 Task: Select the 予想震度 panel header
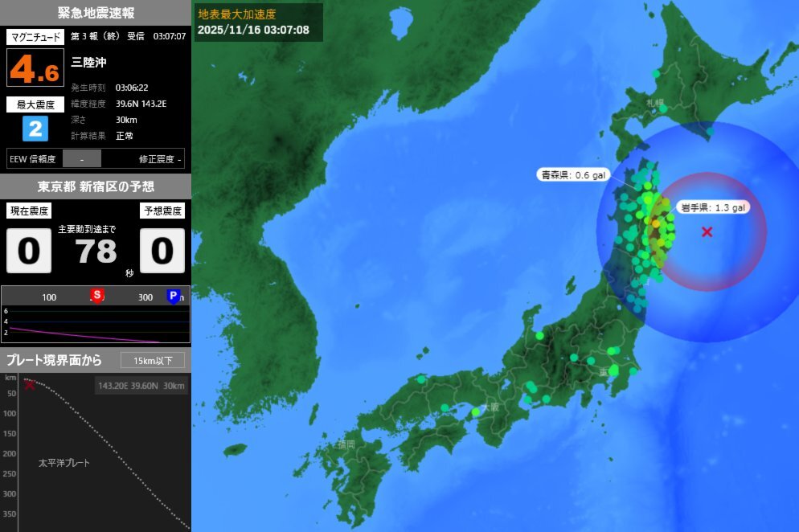pos(162,211)
